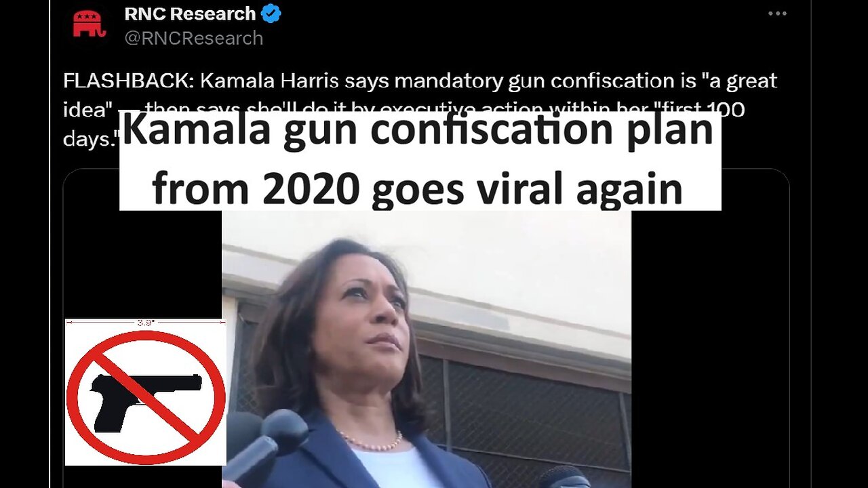This screenshot has width=868, height=488.
Task: Click the "Kamala gun confiscation plan" headline line
Action: pos(418,129)
